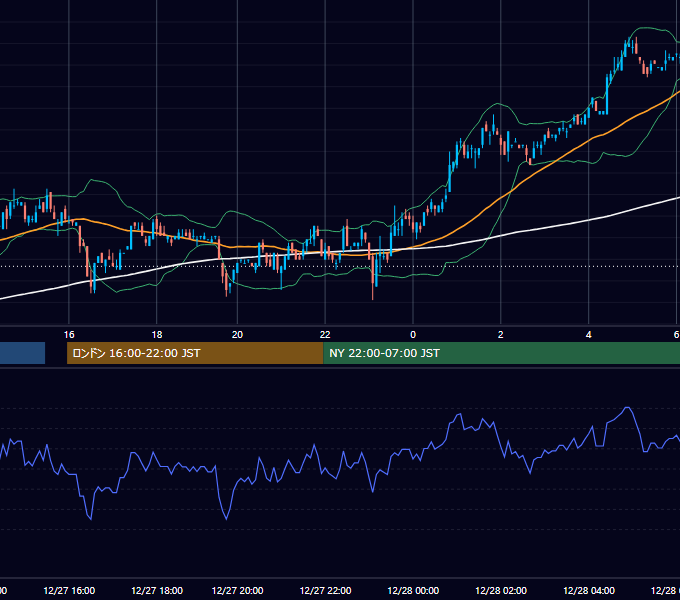Click the hour label 20 under price chart
This screenshot has height=600, width=680.
(x=237, y=335)
